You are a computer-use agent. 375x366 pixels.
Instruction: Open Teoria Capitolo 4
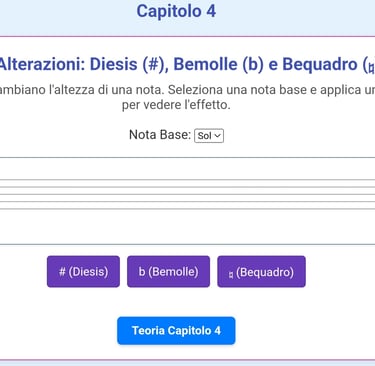(176, 331)
